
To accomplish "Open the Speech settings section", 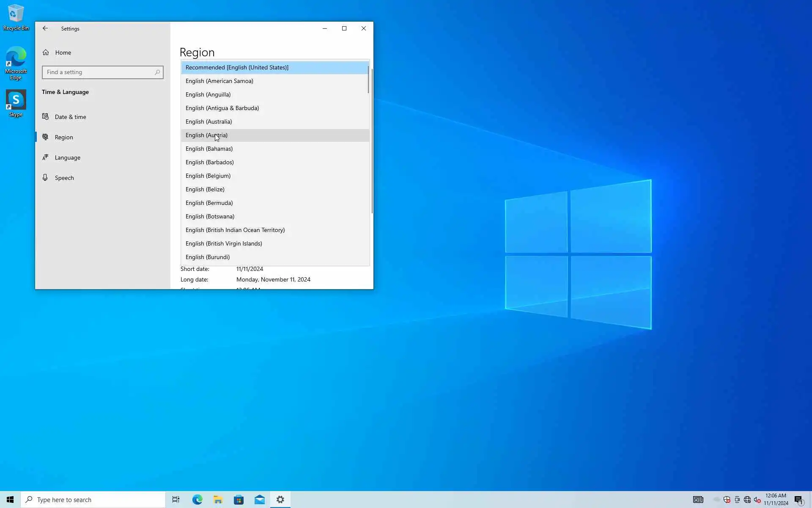I will click(x=64, y=178).
